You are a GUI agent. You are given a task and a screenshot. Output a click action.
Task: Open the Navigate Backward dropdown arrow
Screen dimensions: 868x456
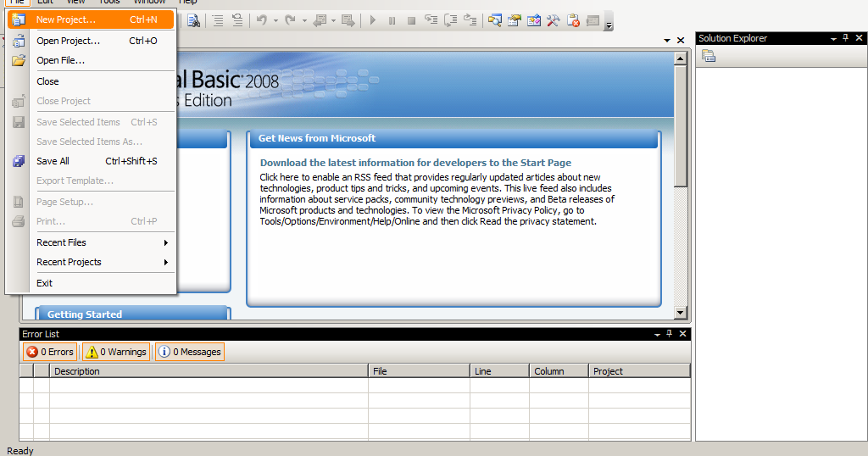tap(333, 21)
